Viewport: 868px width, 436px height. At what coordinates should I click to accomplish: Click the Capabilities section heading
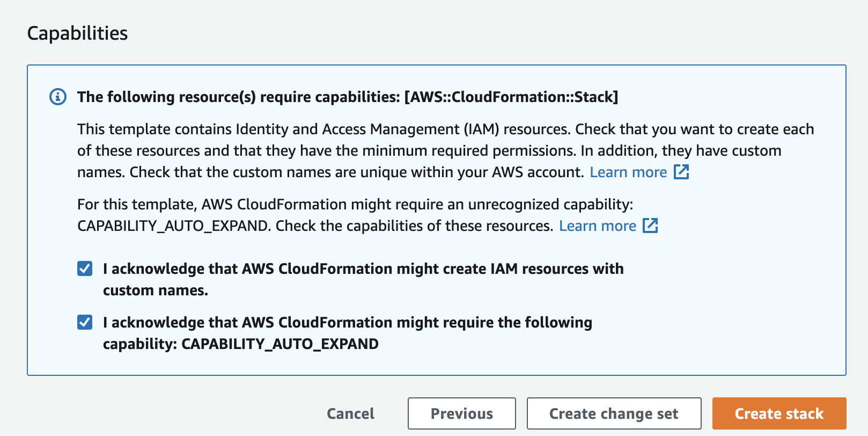pos(78,33)
